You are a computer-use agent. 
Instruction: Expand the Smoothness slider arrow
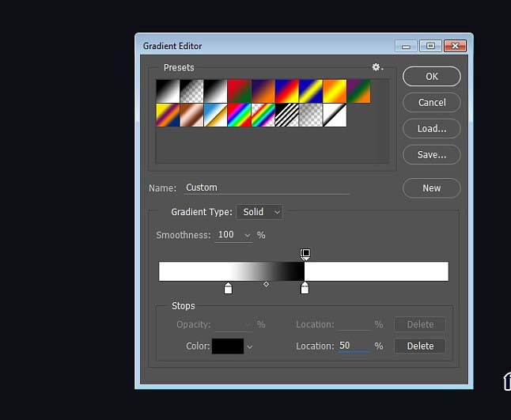coord(248,236)
